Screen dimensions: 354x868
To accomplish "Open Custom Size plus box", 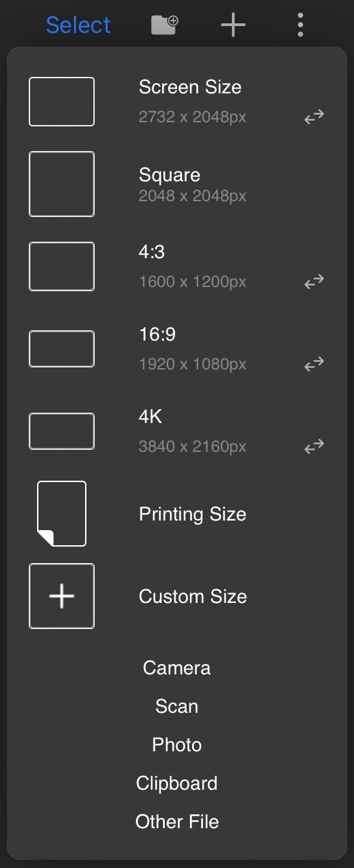I will coord(62,596).
